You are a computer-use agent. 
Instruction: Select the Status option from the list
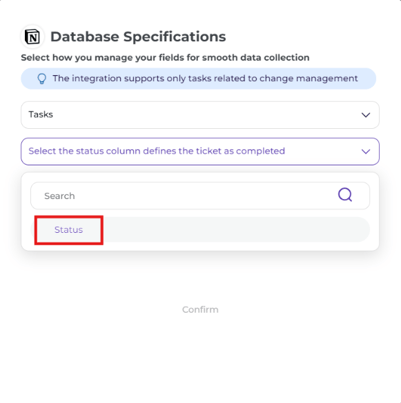69,230
